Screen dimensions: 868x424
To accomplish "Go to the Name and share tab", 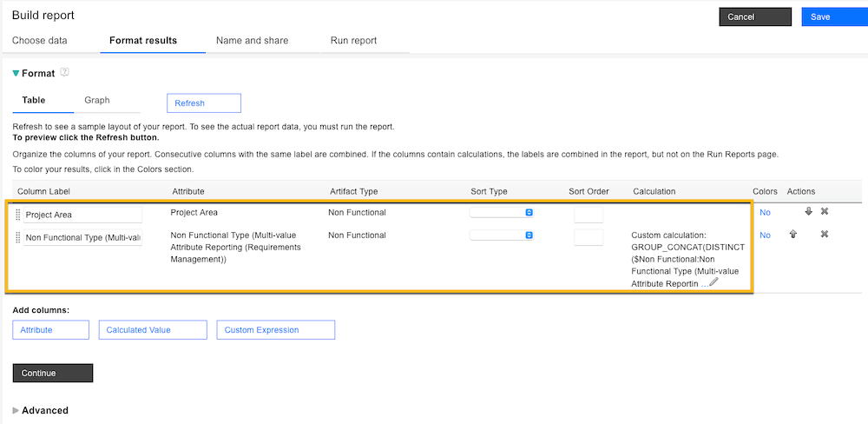I will click(x=252, y=40).
